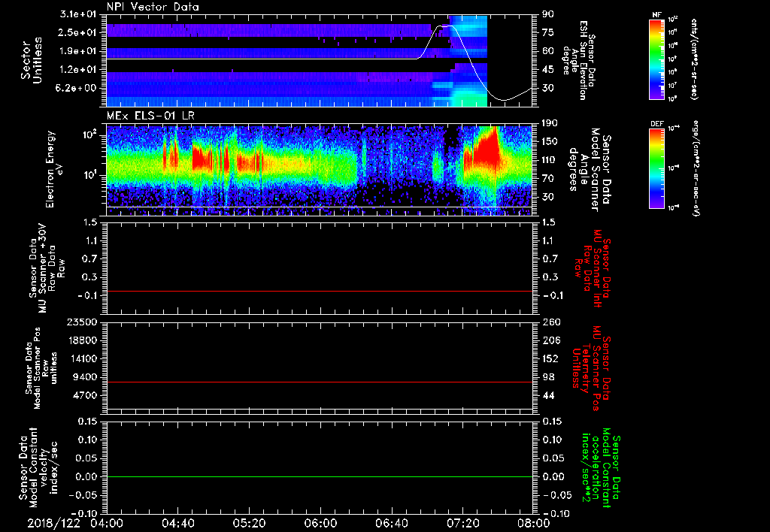The width and height of the screenshot is (770, 532).
Task: Click the 06:40 time axis label
Action: click(x=391, y=523)
